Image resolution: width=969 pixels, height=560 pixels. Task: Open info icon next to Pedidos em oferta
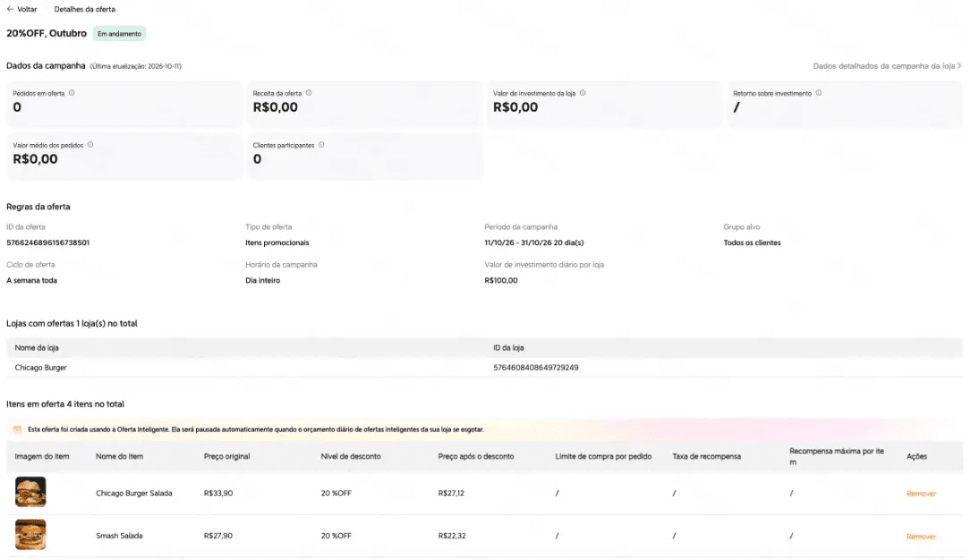point(72,93)
